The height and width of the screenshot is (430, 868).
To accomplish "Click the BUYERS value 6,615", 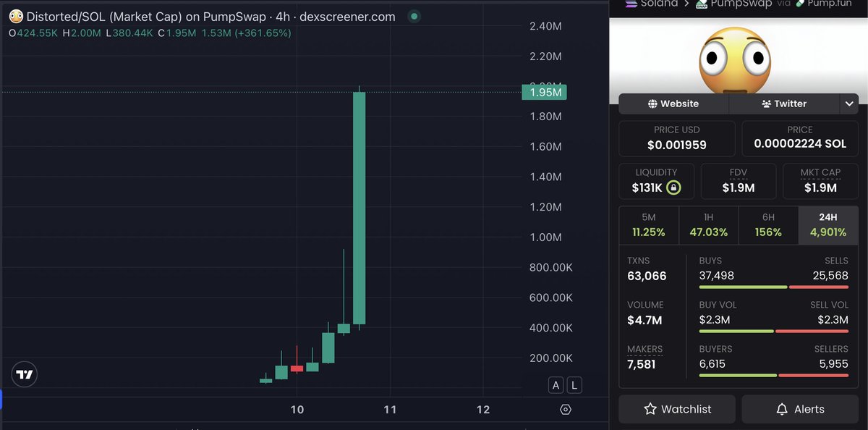I will (712, 363).
